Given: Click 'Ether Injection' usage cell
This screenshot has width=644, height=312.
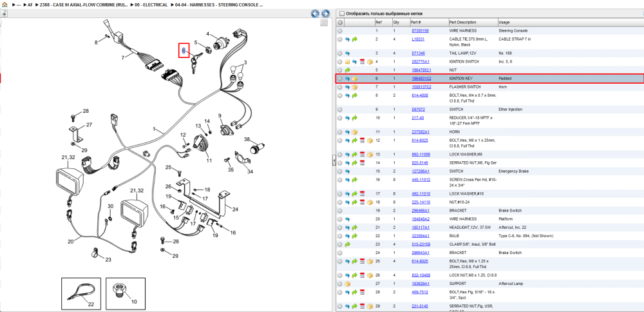Looking at the screenshot, I should (x=511, y=110).
